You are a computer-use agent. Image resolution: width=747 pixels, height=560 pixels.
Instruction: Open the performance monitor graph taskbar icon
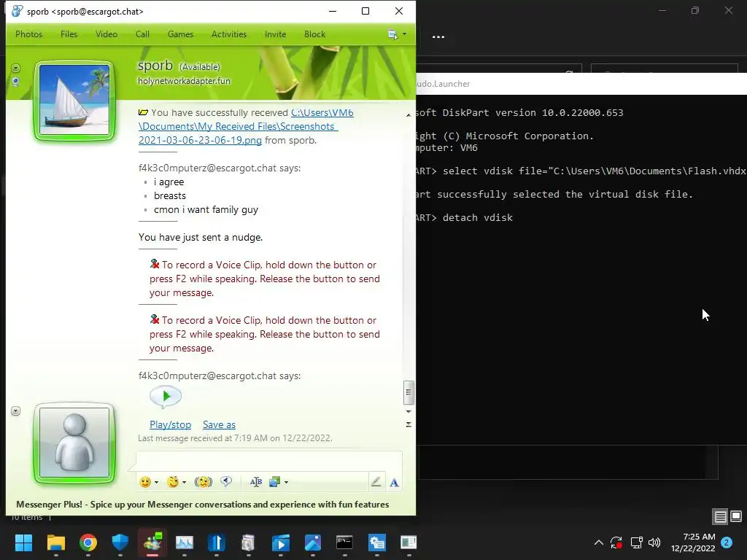coord(185,542)
